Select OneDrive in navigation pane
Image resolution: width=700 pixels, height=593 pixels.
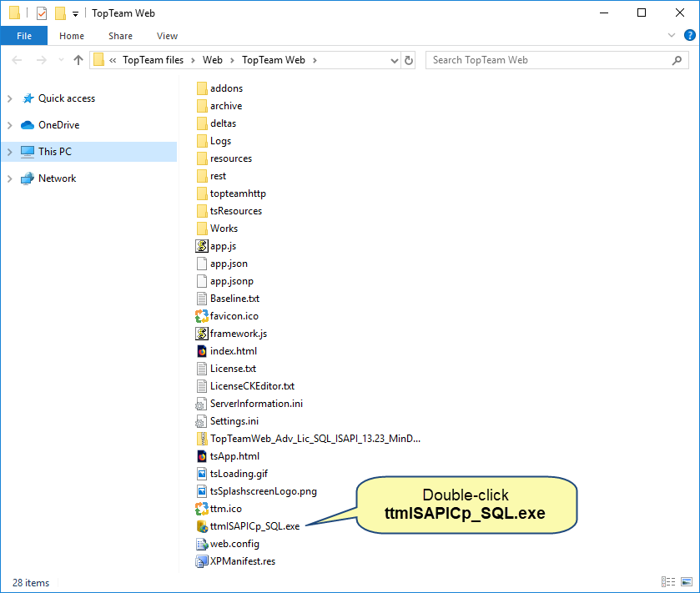point(58,125)
